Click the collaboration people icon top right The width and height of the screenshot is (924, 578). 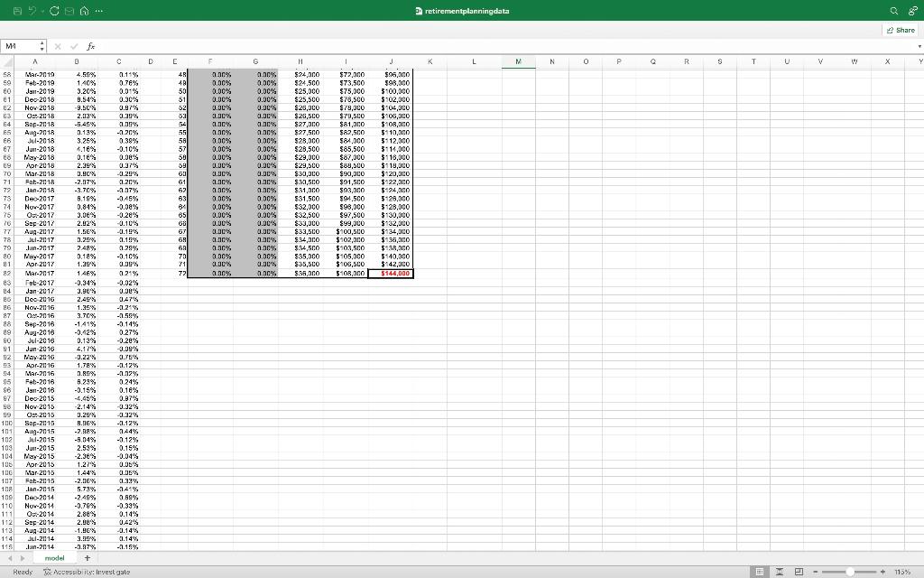coord(913,11)
